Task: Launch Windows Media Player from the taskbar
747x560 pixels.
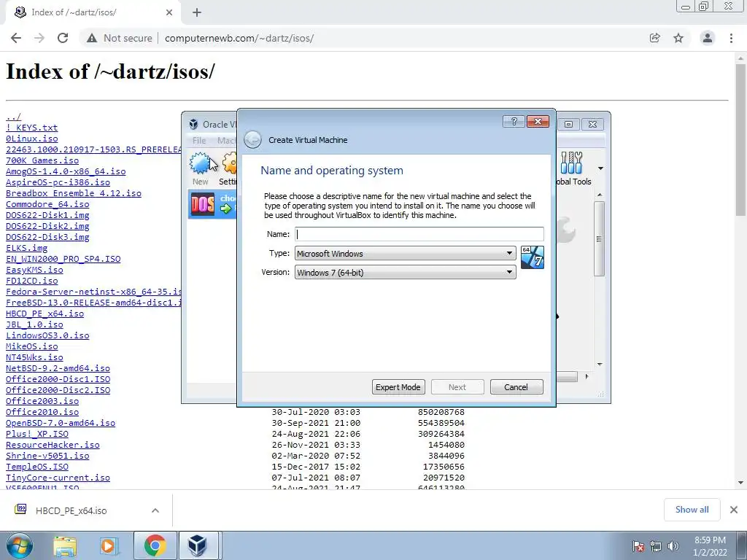Action: 108,546
